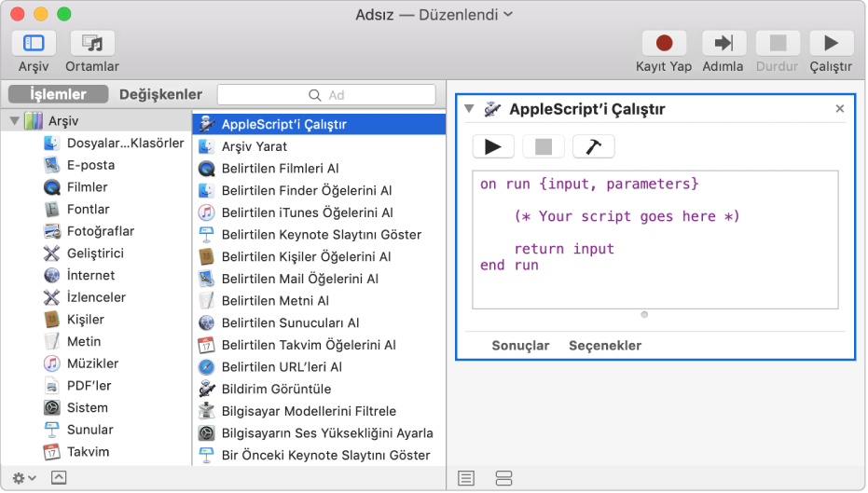Click the Kayıt Yap record button
The height and width of the screenshot is (493, 868).
coord(664,43)
